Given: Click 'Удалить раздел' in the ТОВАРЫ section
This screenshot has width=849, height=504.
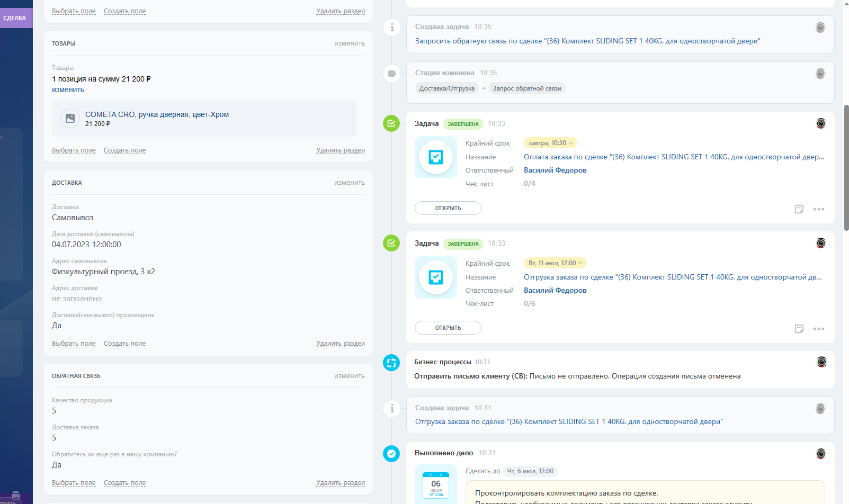Looking at the screenshot, I should [340, 150].
